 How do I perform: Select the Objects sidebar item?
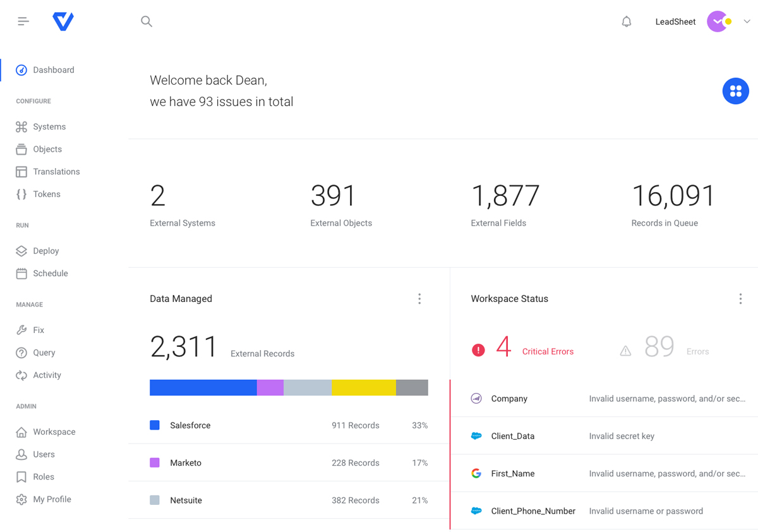pyautogui.click(x=48, y=149)
